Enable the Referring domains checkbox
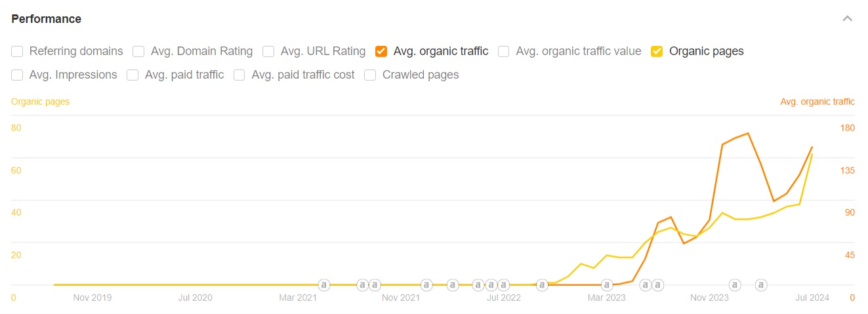This screenshot has width=868, height=314. click(18, 51)
